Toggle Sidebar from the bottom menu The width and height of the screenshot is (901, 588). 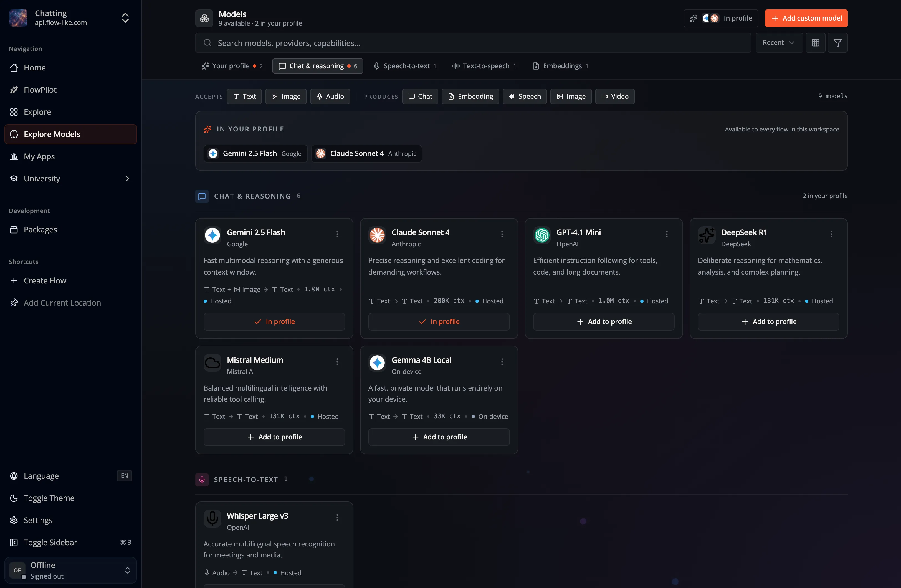(x=70, y=543)
